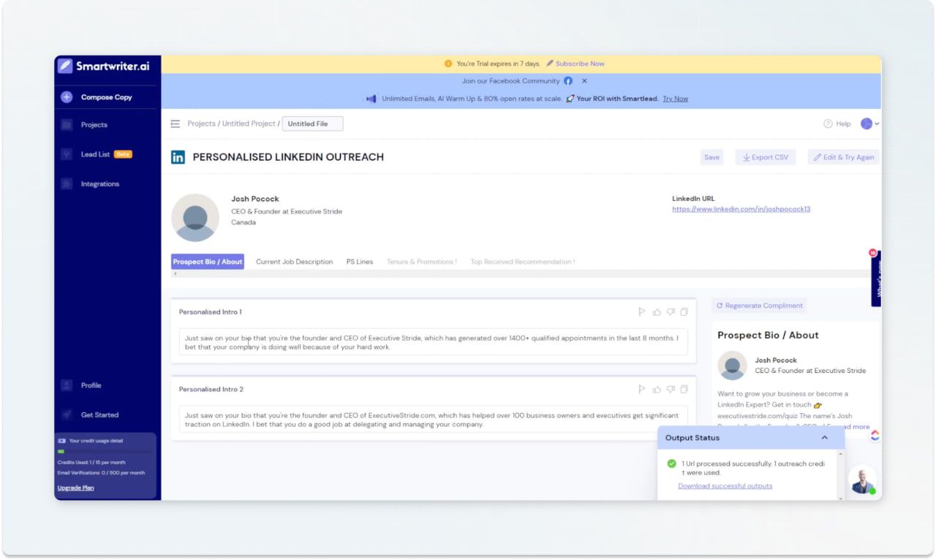Click the Profile sidebar icon

[x=67, y=385]
